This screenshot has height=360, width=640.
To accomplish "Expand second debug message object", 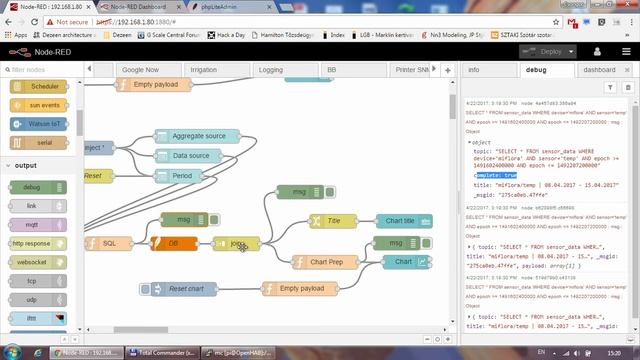I will coord(469,247).
